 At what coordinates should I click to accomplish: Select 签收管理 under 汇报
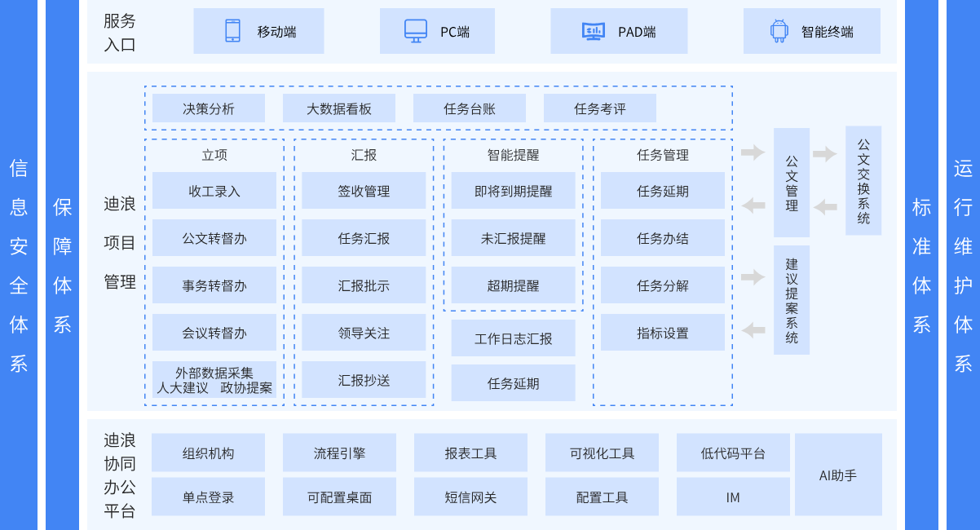click(x=364, y=191)
